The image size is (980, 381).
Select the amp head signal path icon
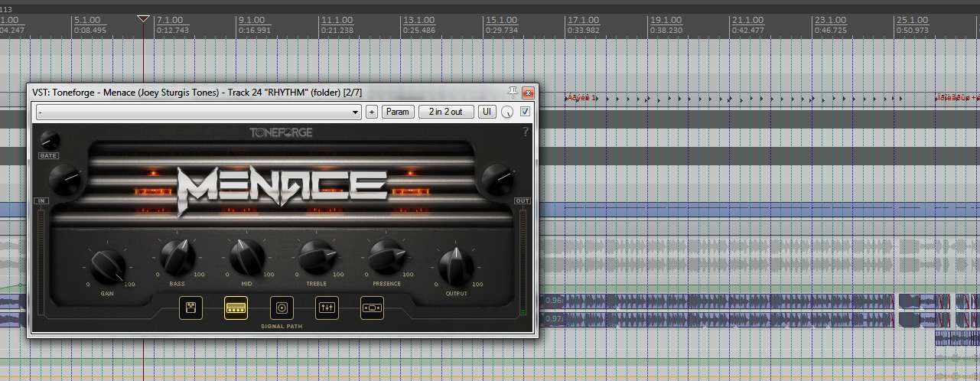click(236, 308)
